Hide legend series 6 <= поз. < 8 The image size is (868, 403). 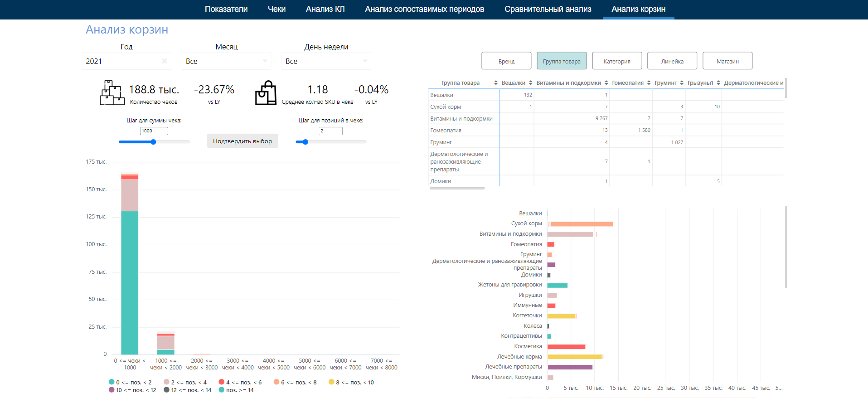click(295, 382)
